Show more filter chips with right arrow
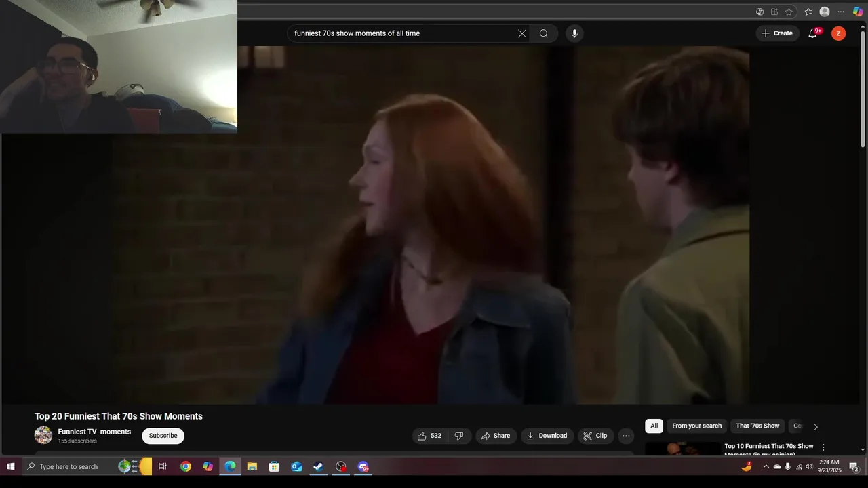 816,426
